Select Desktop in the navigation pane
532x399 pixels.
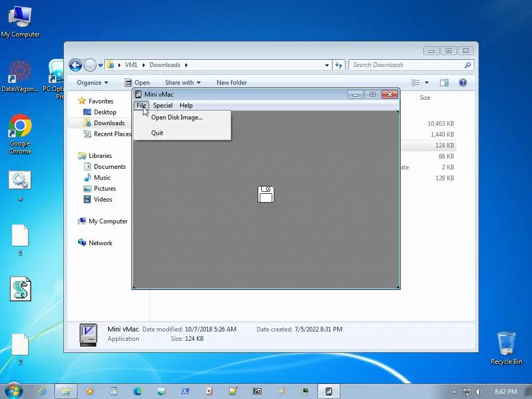coord(105,112)
